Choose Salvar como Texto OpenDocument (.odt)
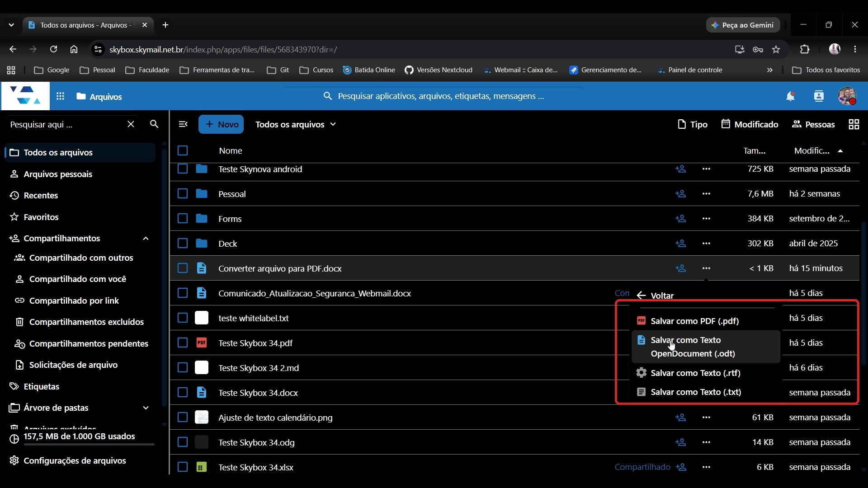 (706, 347)
